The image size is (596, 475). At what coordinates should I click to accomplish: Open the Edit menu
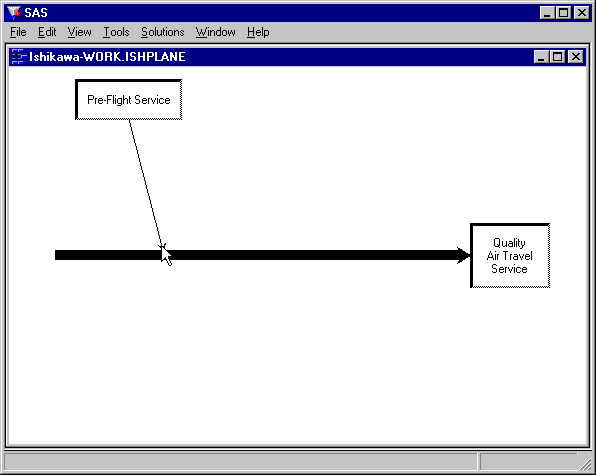pyautogui.click(x=47, y=32)
